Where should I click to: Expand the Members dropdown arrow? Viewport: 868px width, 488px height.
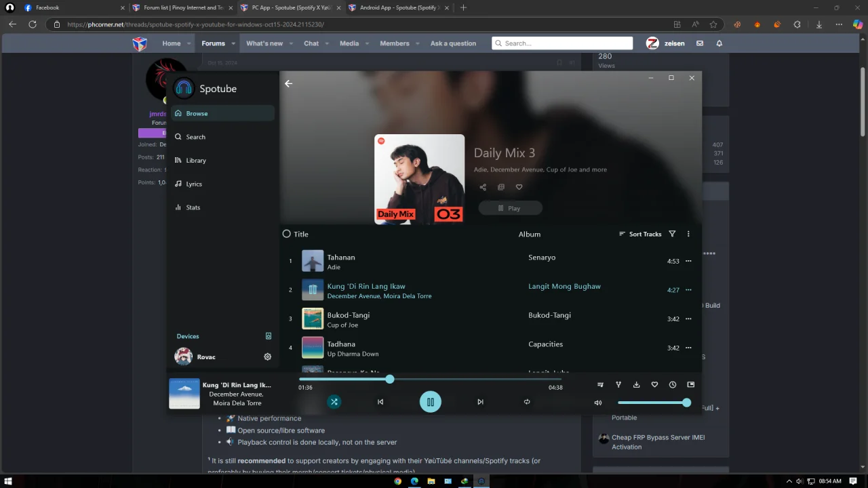click(418, 43)
